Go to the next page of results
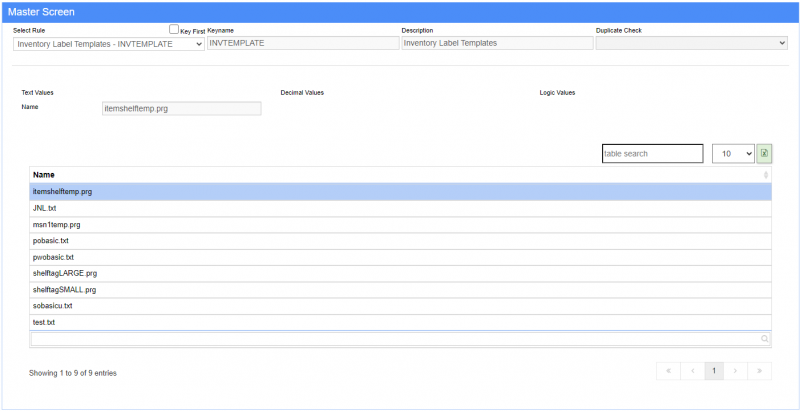The height and width of the screenshot is (411, 800). [x=736, y=371]
